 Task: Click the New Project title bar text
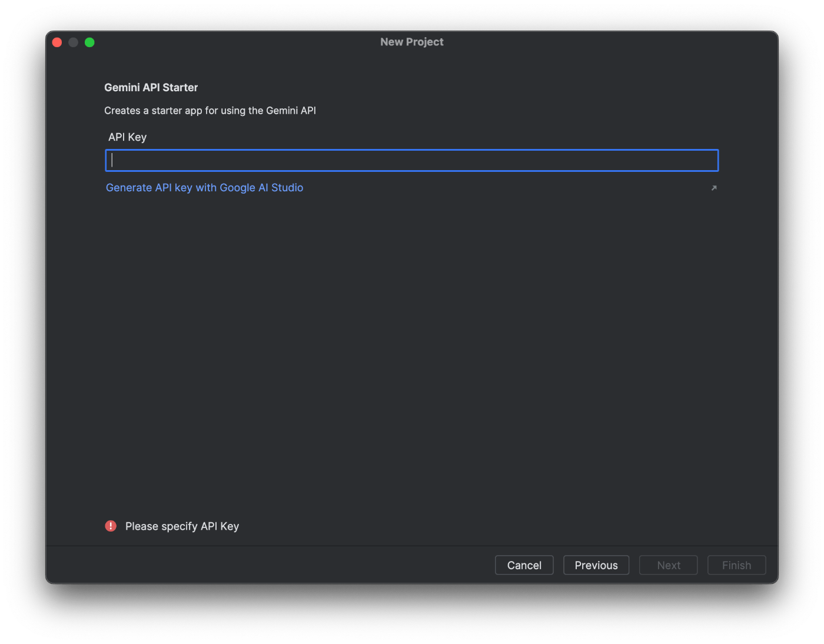coord(411,42)
